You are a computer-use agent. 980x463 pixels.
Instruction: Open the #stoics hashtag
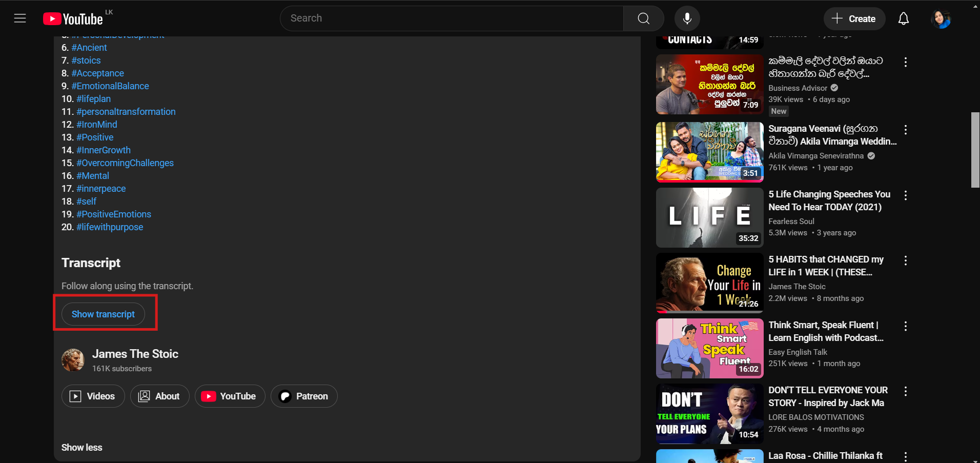click(86, 60)
